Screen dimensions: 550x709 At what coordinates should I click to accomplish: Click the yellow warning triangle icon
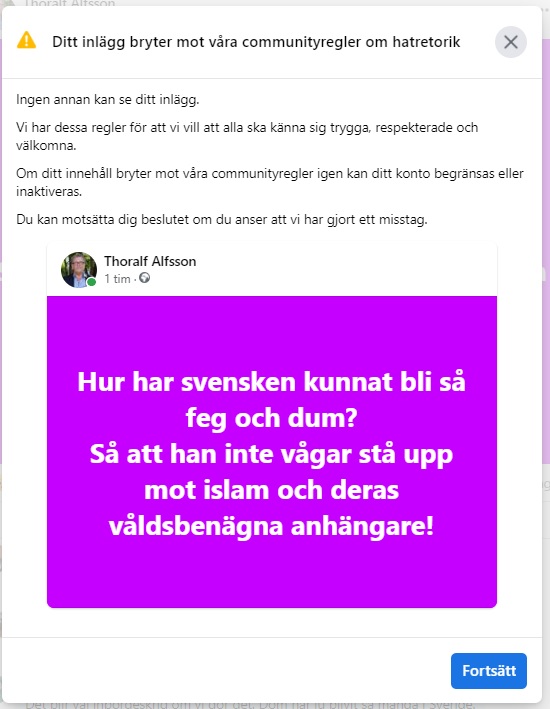(26, 40)
